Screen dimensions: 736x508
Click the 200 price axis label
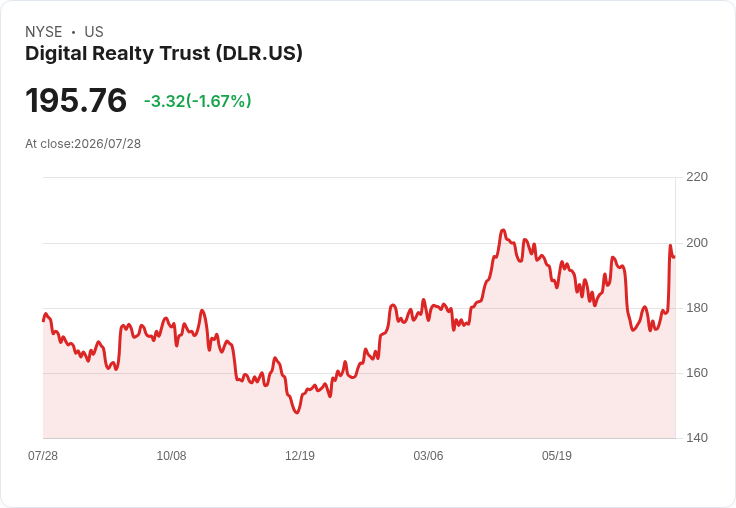pos(697,243)
